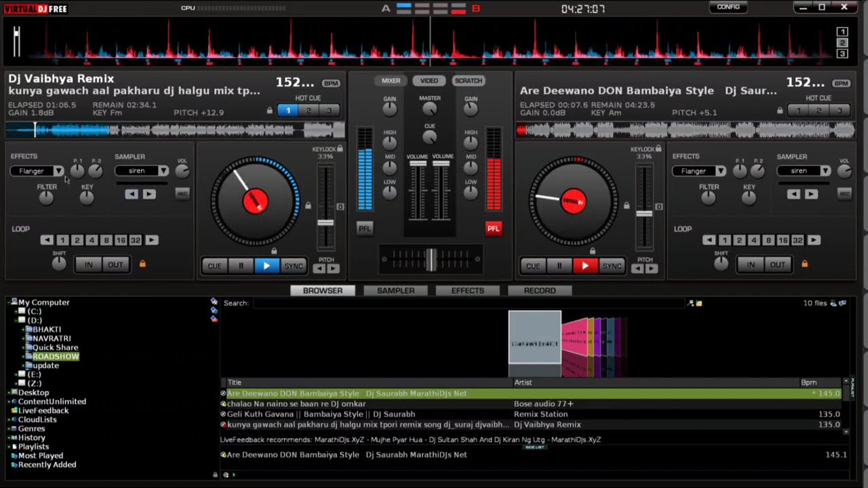
Task: Click in the Search field
Action: (x=468, y=303)
